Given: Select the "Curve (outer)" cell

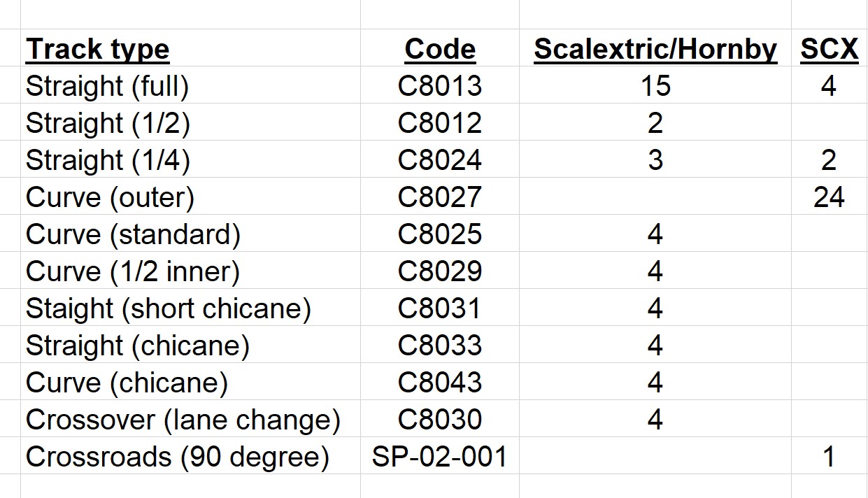Looking at the screenshot, I should point(110,197).
